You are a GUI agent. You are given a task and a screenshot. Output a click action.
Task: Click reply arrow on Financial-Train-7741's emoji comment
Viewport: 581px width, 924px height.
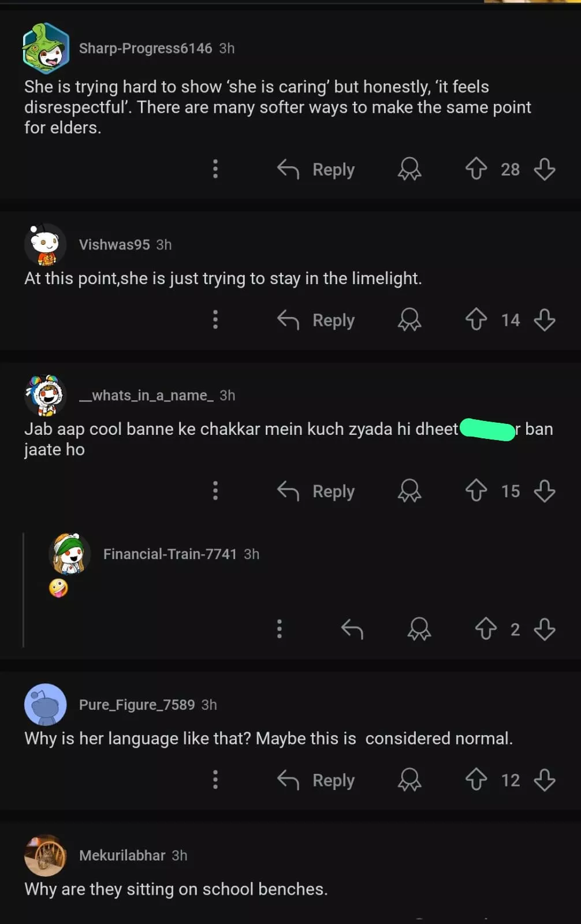pyautogui.click(x=352, y=629)
